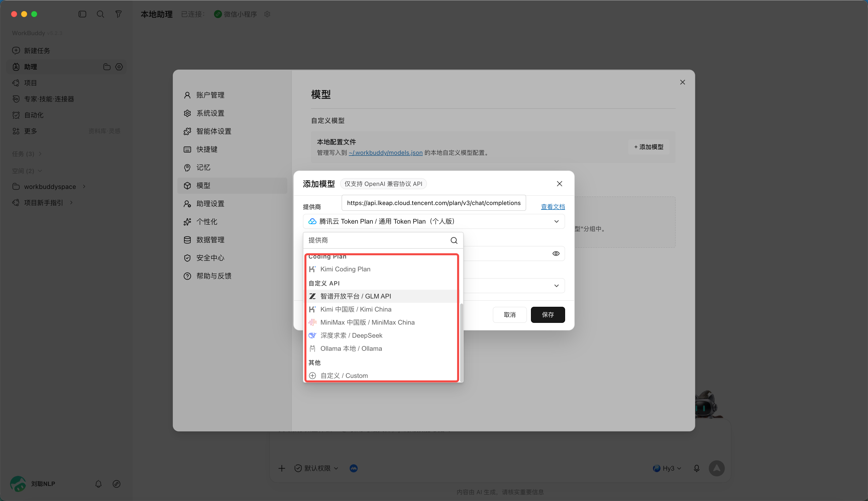868x501 pixels.
Task: Click the microphone voice input icon
Action: tap(697, 468)
